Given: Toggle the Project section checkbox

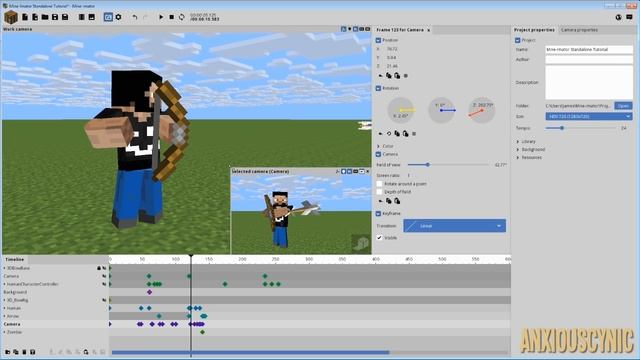Looking at the screenshot, I should click(x=518, y=40).
